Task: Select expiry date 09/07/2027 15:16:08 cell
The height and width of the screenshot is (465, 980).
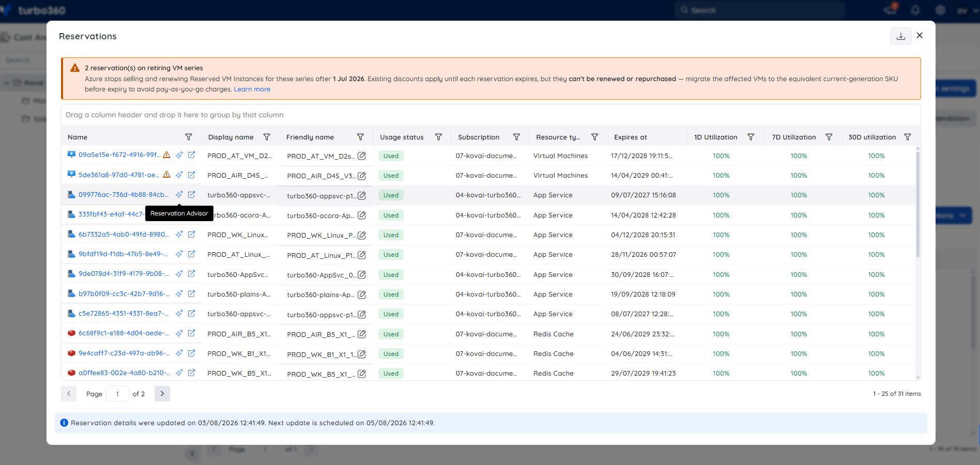Action: [644, 195]
